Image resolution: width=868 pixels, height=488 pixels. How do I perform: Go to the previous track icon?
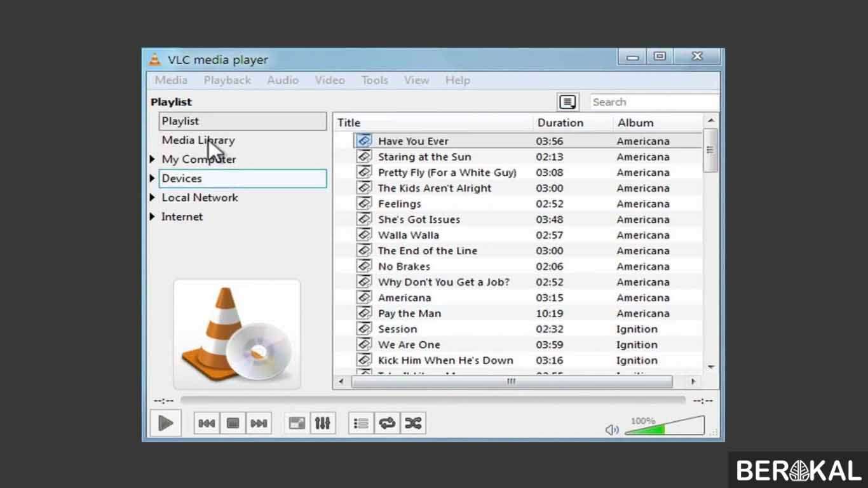[x=207, y=423]
